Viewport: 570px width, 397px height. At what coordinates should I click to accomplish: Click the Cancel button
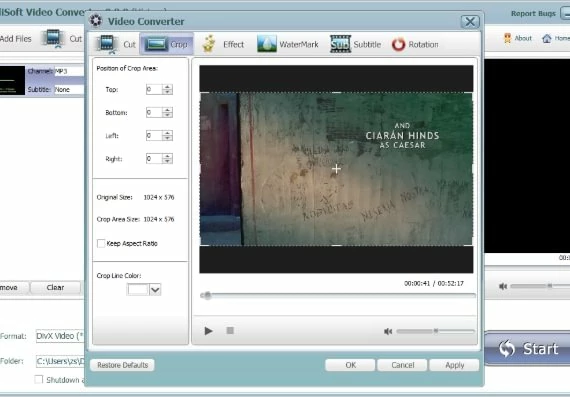402,365
